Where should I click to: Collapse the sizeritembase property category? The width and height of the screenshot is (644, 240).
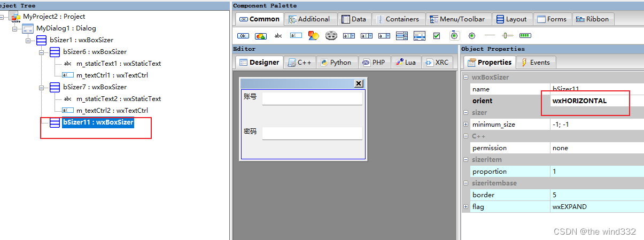click(x=465, y=183)
